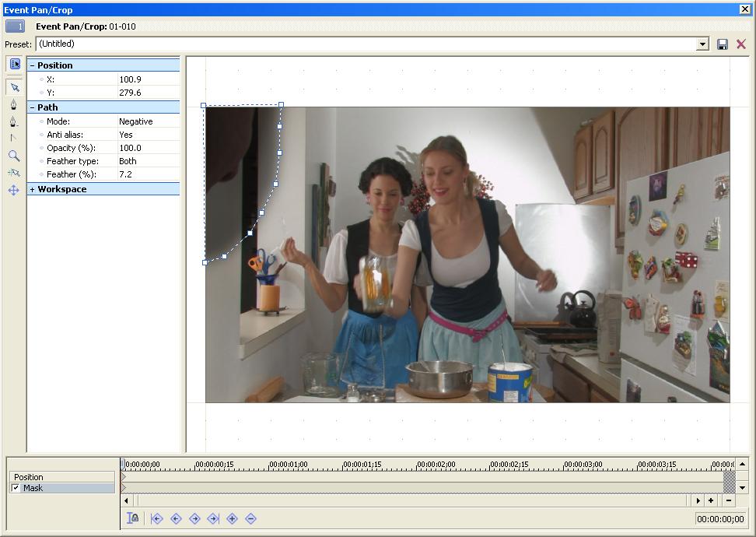
Task: Select the Normal Edit arrow tool
Action: (x=14, y=87)
